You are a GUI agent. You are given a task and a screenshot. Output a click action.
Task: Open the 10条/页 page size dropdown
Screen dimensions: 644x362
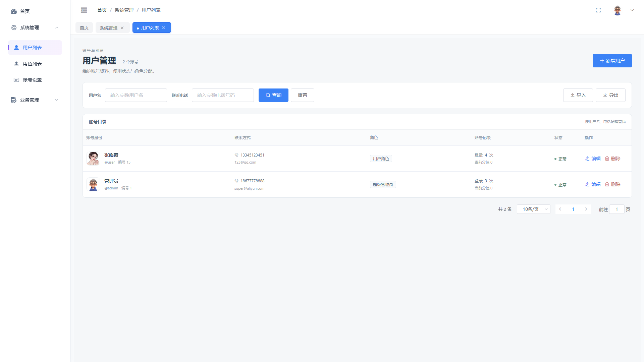tap(534, 209)
